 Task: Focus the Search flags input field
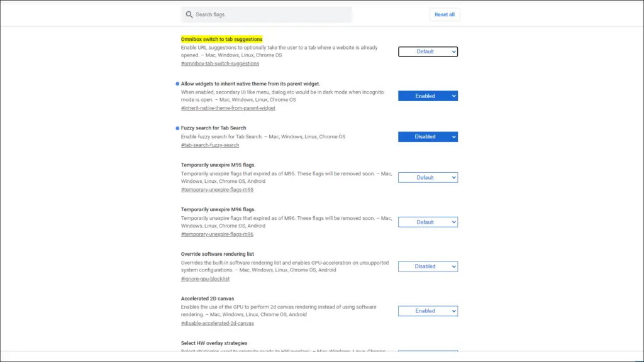tap(267, 15)
